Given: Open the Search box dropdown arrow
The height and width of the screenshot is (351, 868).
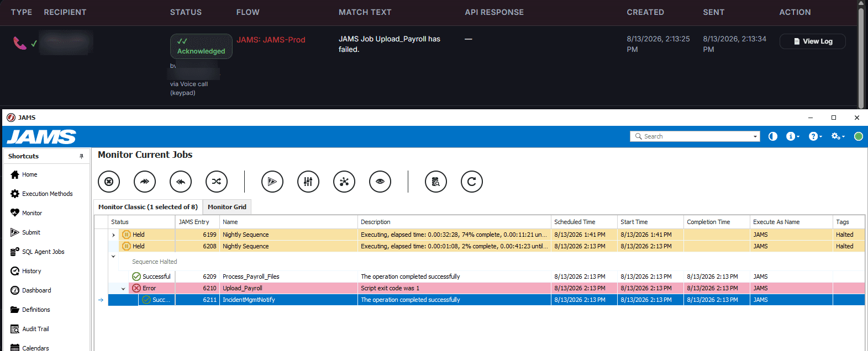Looking at the screenshot, I should point(755,136).
